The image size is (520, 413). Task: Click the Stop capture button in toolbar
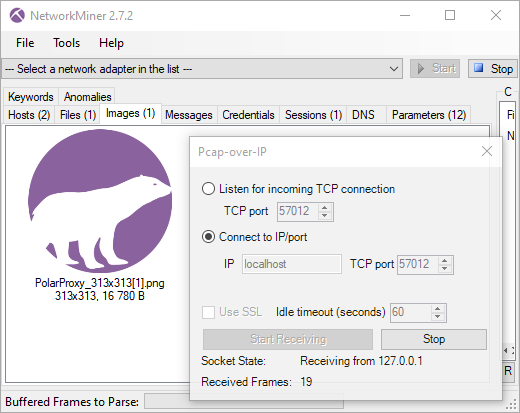coord(493,69)
